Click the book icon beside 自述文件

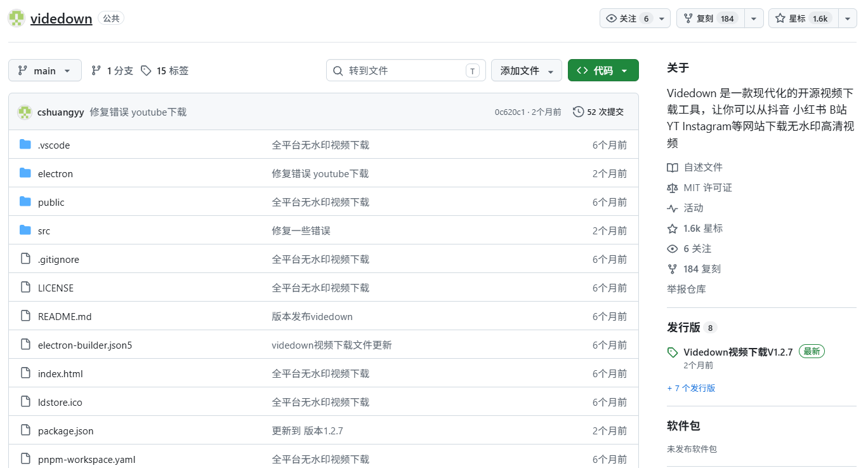click(673, 168)
